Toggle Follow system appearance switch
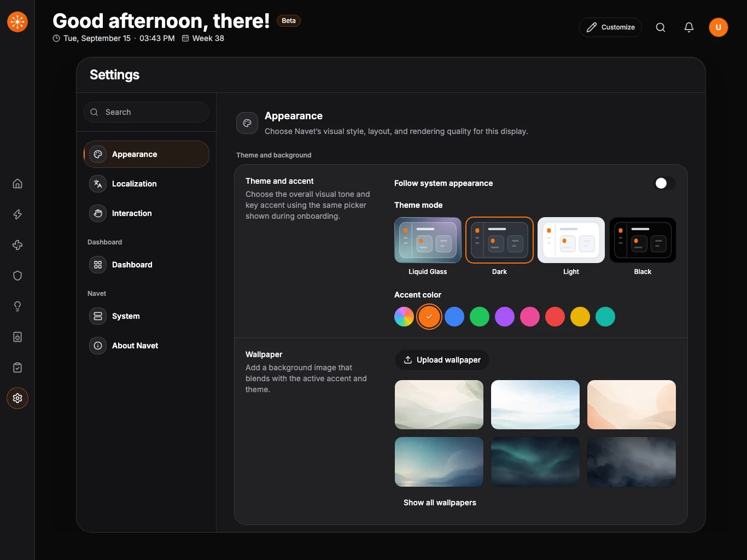 664,183
